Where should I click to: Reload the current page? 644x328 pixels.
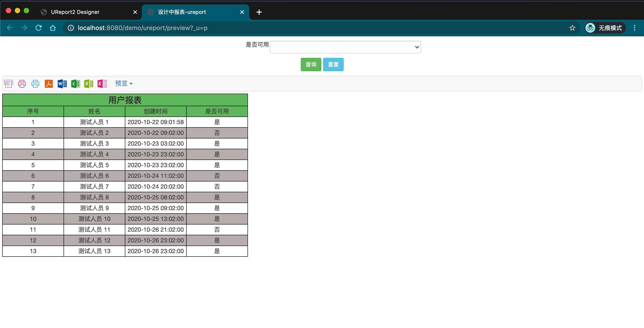point(38,28)
